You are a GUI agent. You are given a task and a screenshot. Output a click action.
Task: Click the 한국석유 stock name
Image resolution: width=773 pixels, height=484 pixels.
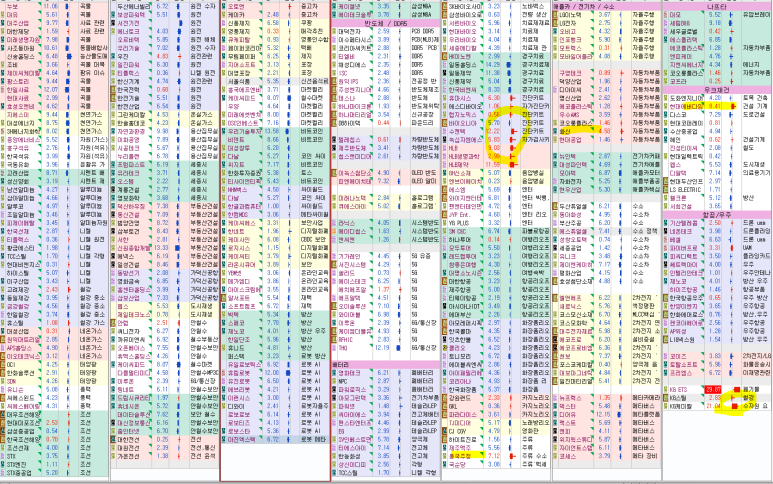(x=17, y=156)
